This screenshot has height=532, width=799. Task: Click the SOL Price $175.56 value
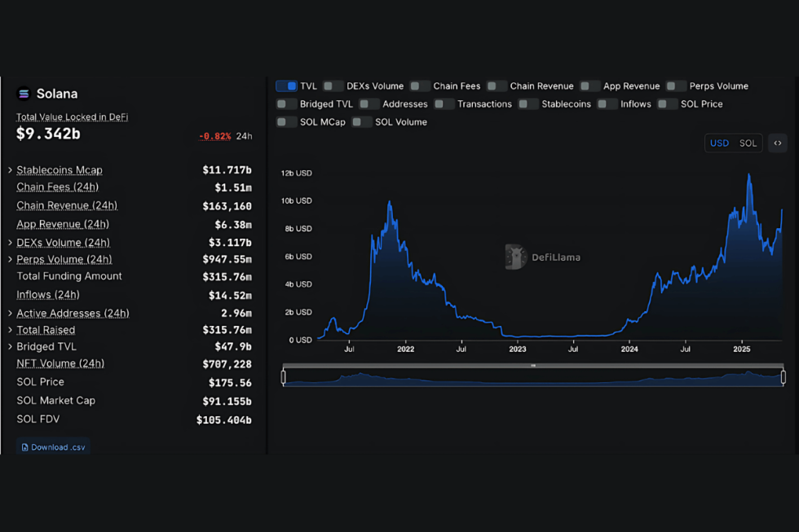tap(230, 383)
